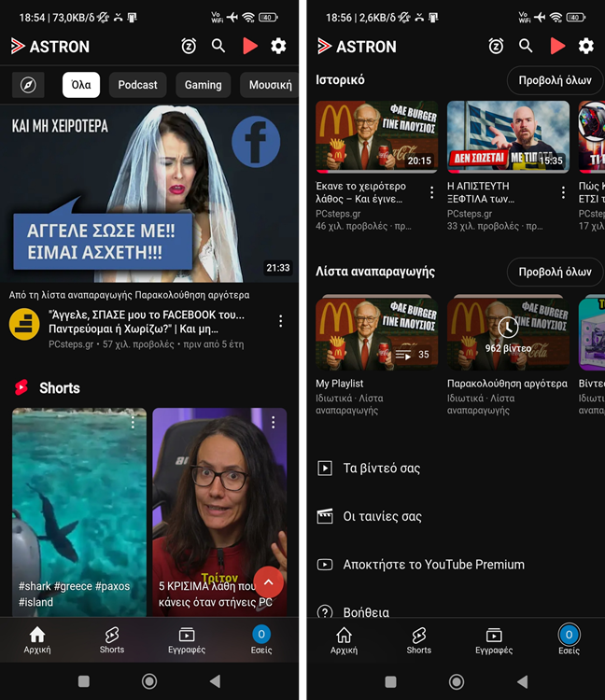
Task: Open search in the left screen header
Action: (x=218, y=46)
